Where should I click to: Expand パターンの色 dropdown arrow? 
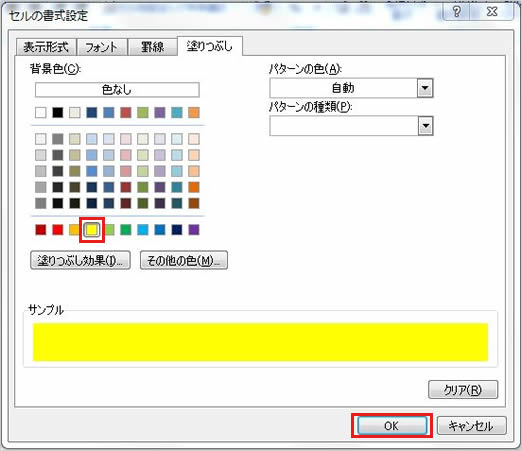coord(425,88)
